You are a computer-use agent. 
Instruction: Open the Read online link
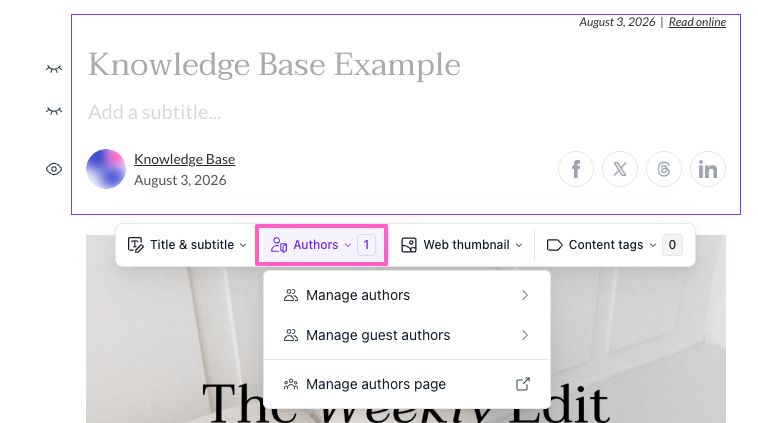tap(697, 22)
